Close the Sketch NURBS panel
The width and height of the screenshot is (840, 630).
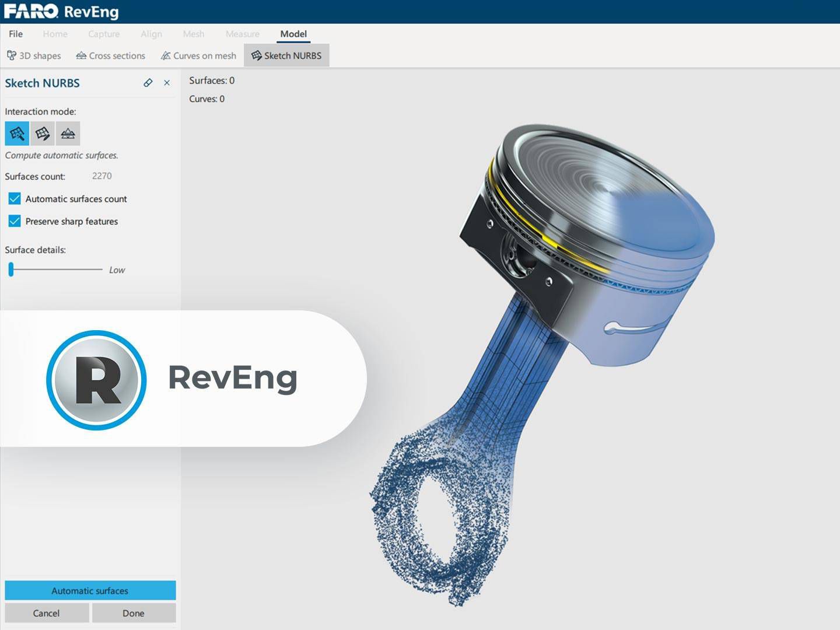pyautogui.click(x=167, y=83)
